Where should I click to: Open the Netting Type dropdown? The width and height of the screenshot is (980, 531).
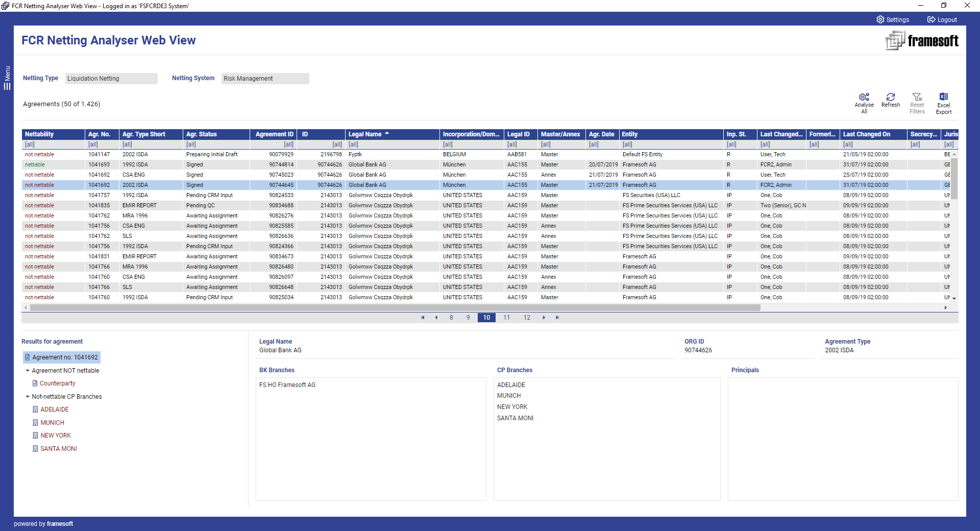tap(111, 79)
